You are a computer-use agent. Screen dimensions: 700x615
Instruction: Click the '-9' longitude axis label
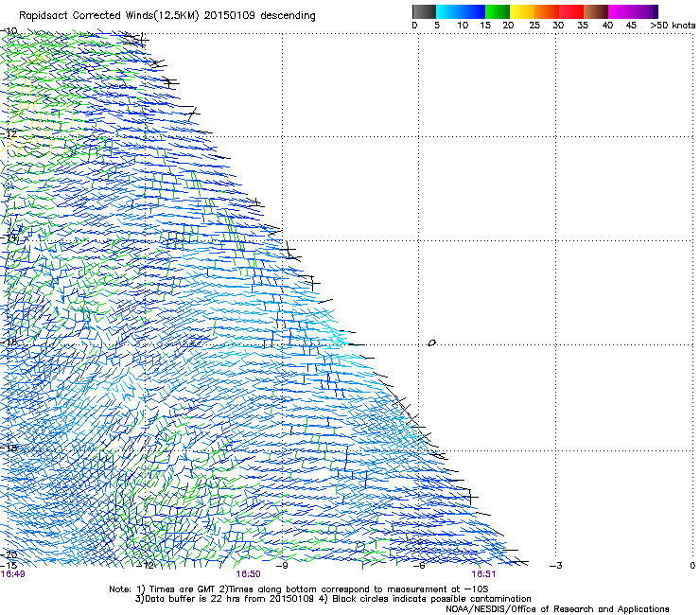tap(282, 566)
